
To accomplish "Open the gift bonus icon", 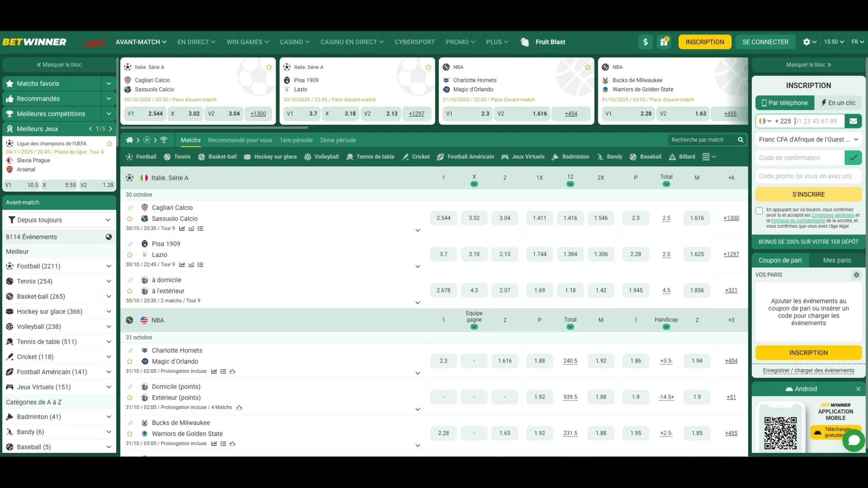I will click(664, 42).
